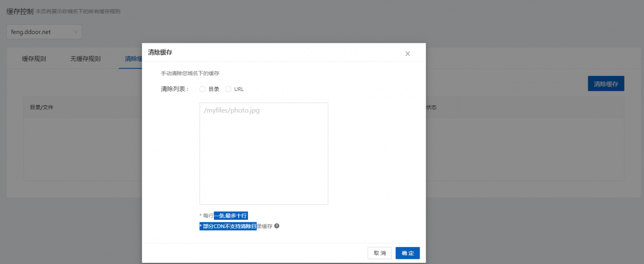This screenshot has height=264, width=644.
Task: Focus the text area showing /myfiles/photo.jpg
Action: coord(264,153)
